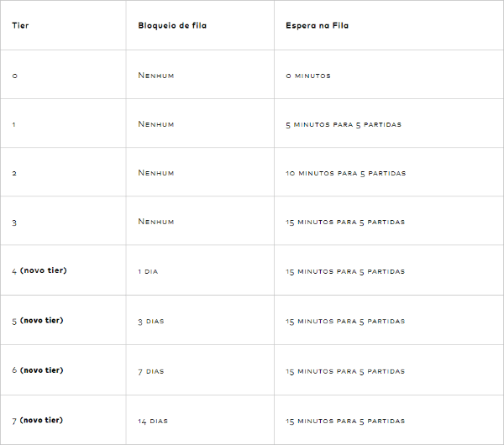504x445 pixels.
Task: Click the "14 dias" queue lock cell
Action: coord(153,421)
